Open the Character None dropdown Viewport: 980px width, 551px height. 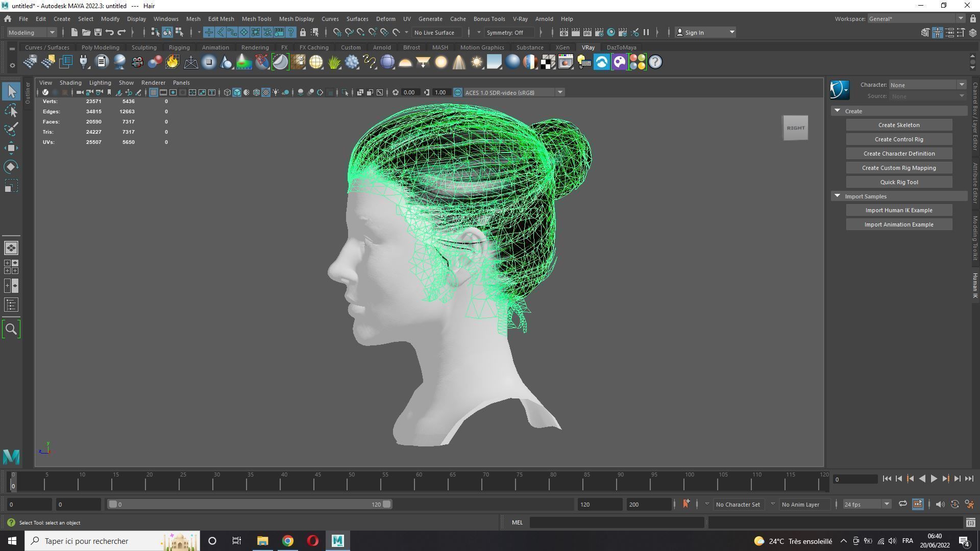(928, 85)
